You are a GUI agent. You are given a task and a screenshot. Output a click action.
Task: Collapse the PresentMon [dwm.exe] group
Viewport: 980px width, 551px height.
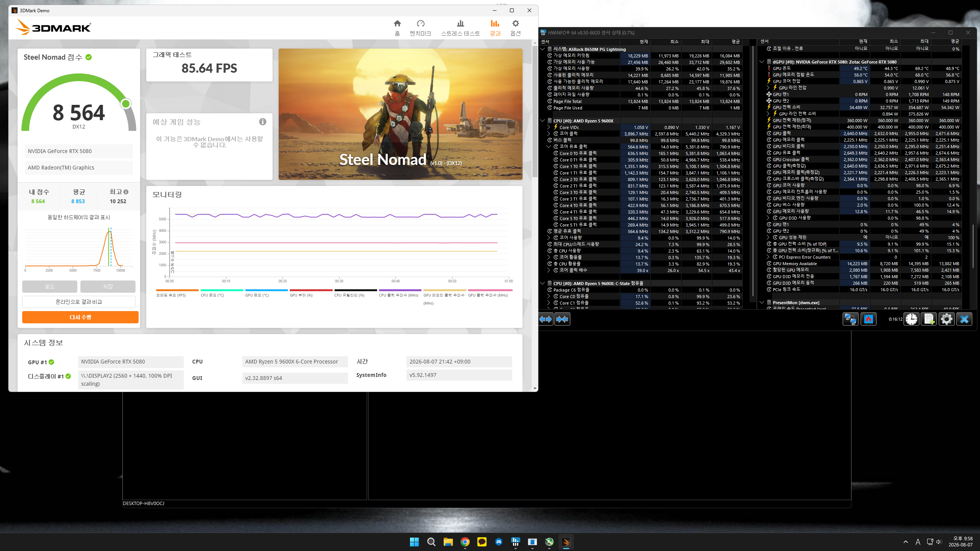click(x=762, y=302)
